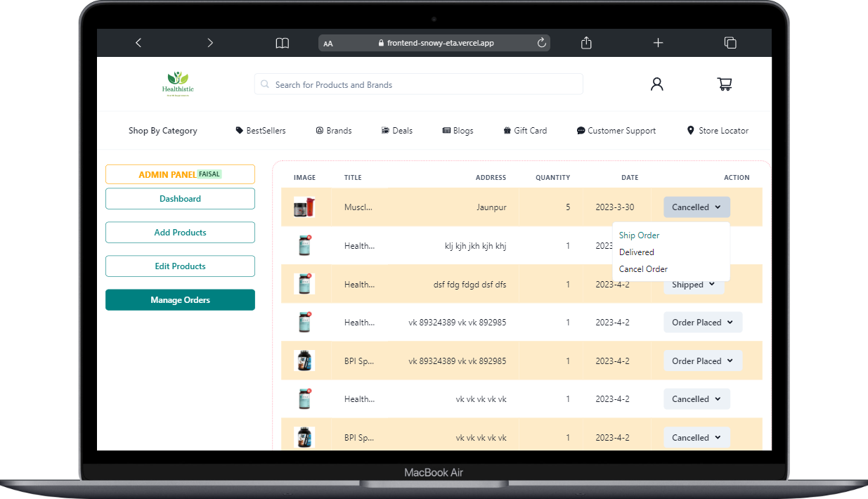Viewport: 868px width, 499px height.
Task: Open Shop By Category menu
Action: (x=163, y=131)
